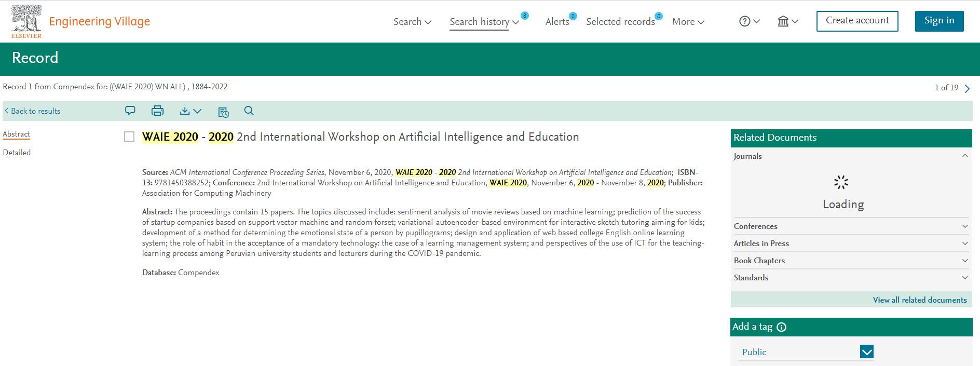Switch to the Abstract view tab
980x366 pixels.
point(17,134)
